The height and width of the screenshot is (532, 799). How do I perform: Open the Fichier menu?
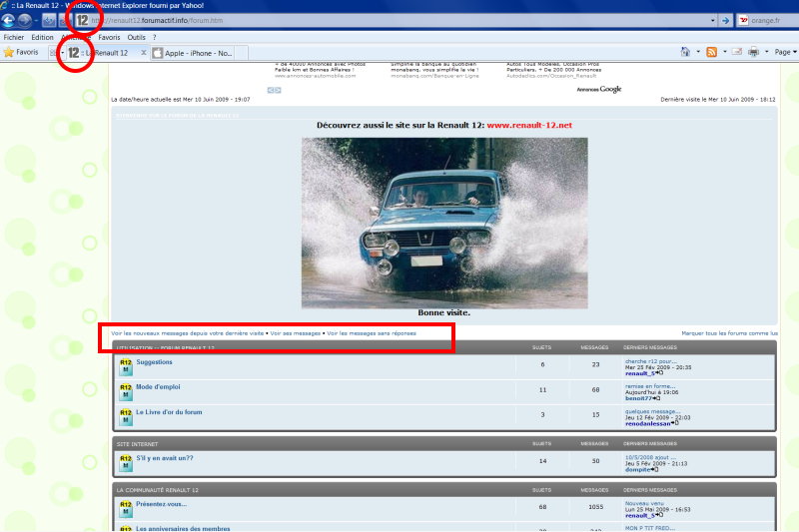click(14, 37)
